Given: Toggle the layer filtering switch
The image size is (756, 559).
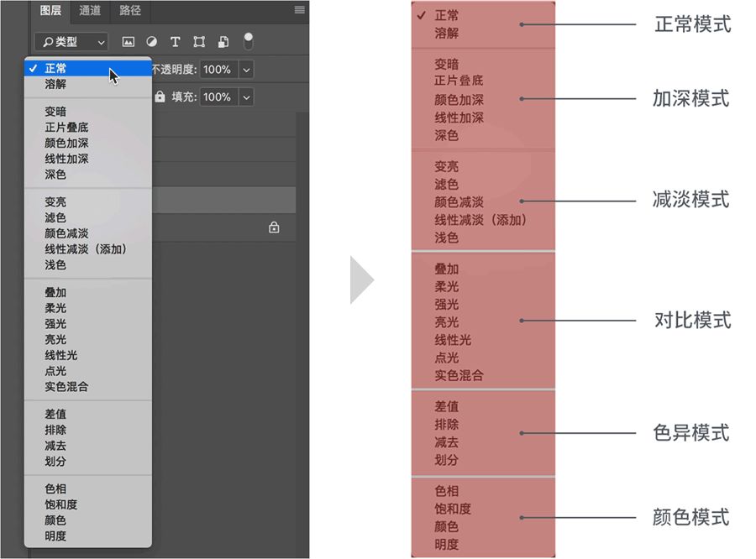Looking at the screenshot, I should pos(249,39).
